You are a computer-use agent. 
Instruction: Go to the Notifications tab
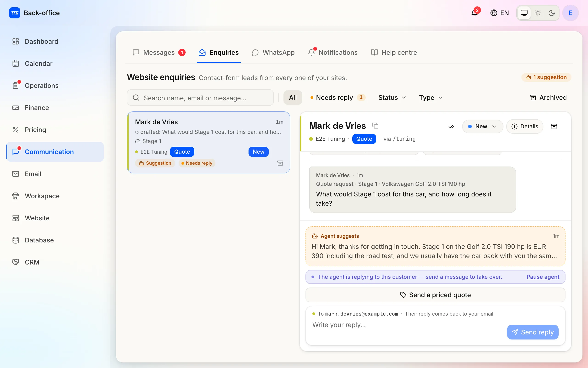[333, 52]
